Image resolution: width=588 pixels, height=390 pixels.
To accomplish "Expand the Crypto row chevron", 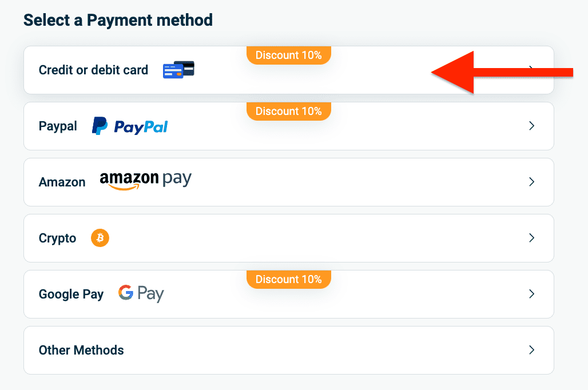I will coord(531,238).
